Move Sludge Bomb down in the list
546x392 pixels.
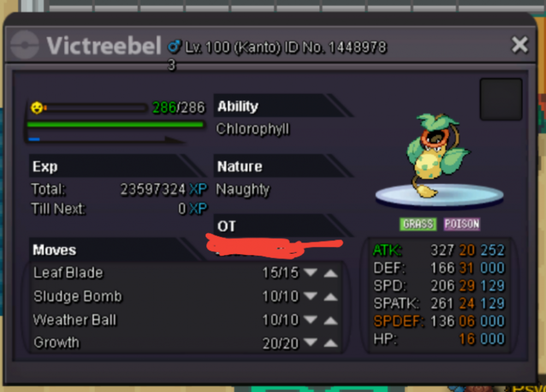coord(310,296)
